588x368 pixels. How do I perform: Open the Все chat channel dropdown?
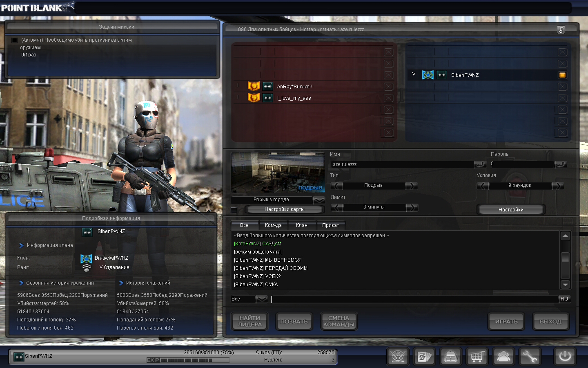point(262,299)
